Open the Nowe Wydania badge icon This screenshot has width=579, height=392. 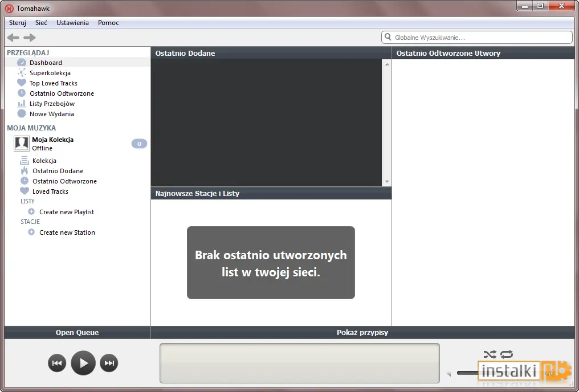tap(22, 114)
